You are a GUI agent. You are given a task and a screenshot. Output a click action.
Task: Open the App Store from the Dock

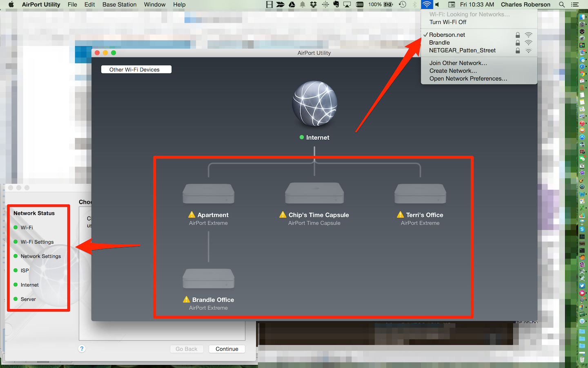582,137
